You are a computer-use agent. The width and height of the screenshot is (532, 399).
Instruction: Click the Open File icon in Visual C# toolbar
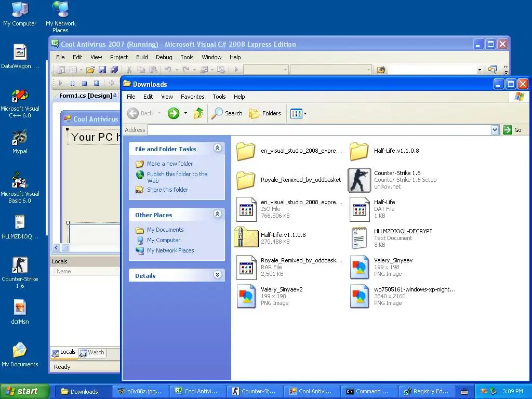[x=90, y=70]
